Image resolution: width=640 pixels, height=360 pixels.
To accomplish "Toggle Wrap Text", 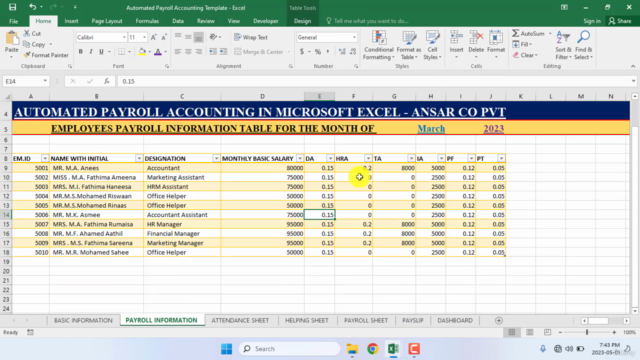I will pyautogui.click(x=251, y=37).
